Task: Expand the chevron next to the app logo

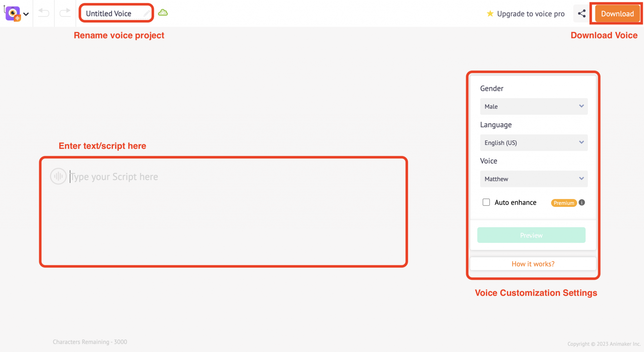Action: [x=26, y=14]
